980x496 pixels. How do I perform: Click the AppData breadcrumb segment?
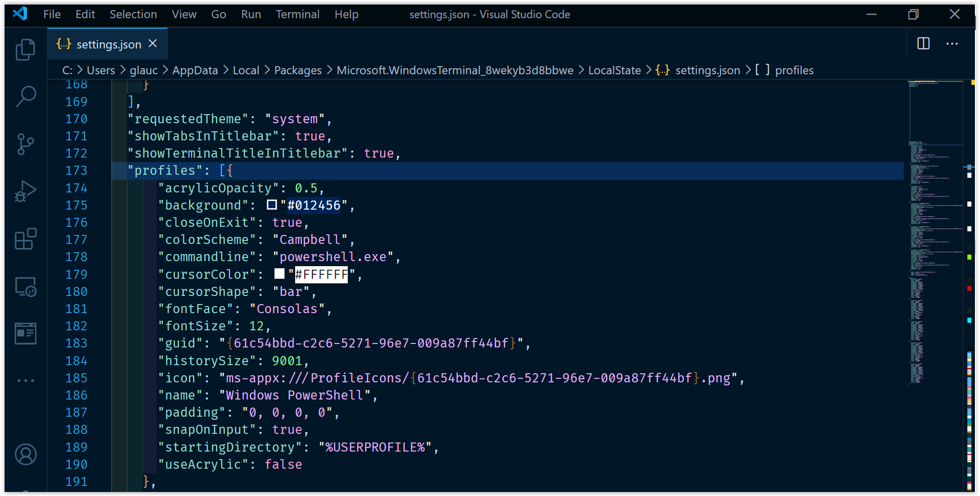click(195, 70)
